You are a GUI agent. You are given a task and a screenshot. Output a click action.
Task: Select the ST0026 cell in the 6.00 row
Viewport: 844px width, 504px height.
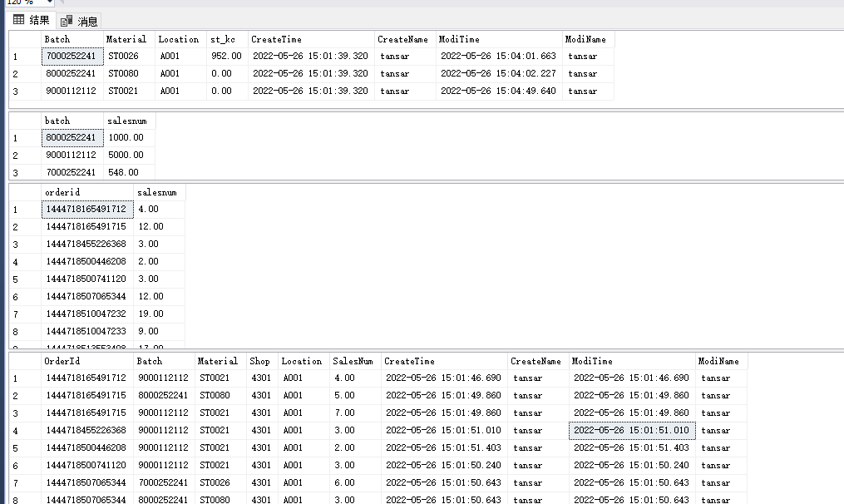[x=220, y=483]
